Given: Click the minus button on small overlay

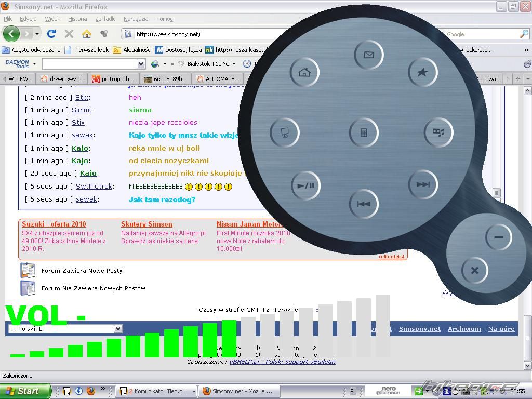Looking at the screenshot, I should coord(498,237).
